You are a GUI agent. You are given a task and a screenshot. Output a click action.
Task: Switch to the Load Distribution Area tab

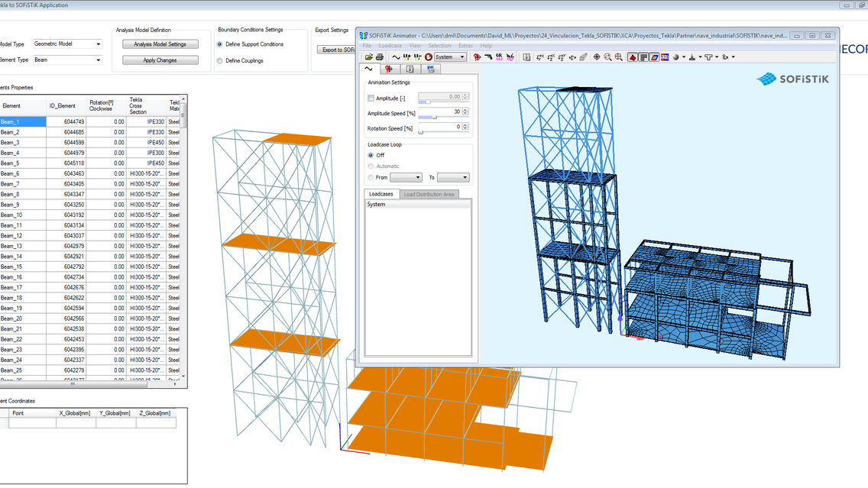[429, 194]
